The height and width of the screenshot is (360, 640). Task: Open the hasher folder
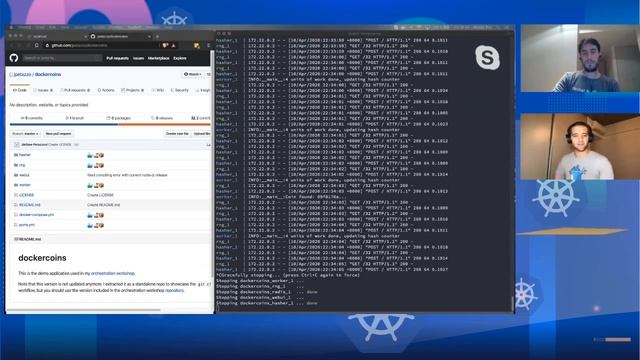25,155
